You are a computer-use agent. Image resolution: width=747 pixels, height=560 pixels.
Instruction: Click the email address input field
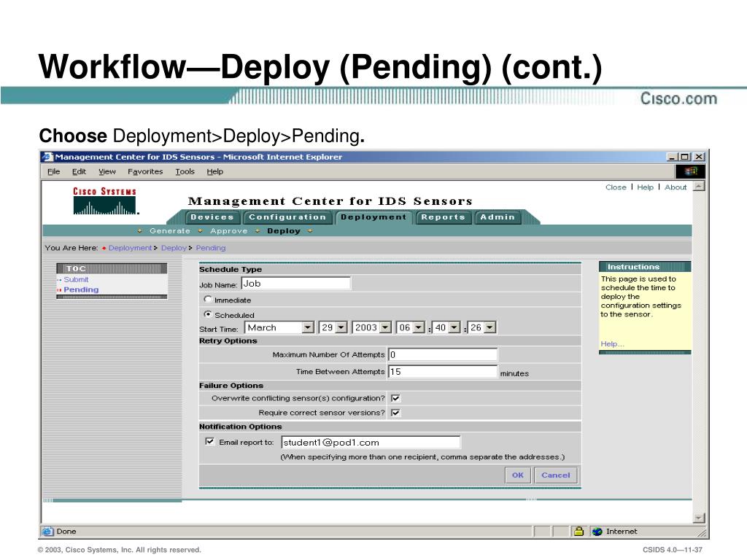click(x=371, y=443)
